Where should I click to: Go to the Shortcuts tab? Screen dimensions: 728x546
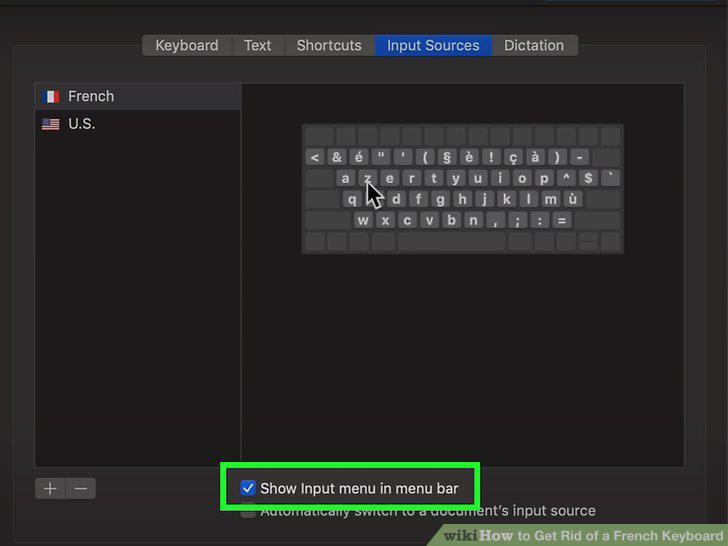[329, 46]
